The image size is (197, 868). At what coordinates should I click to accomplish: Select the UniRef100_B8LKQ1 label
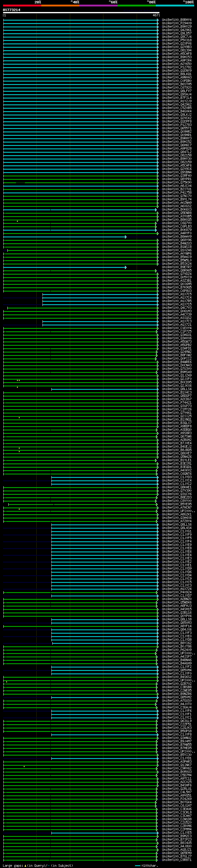176,74
